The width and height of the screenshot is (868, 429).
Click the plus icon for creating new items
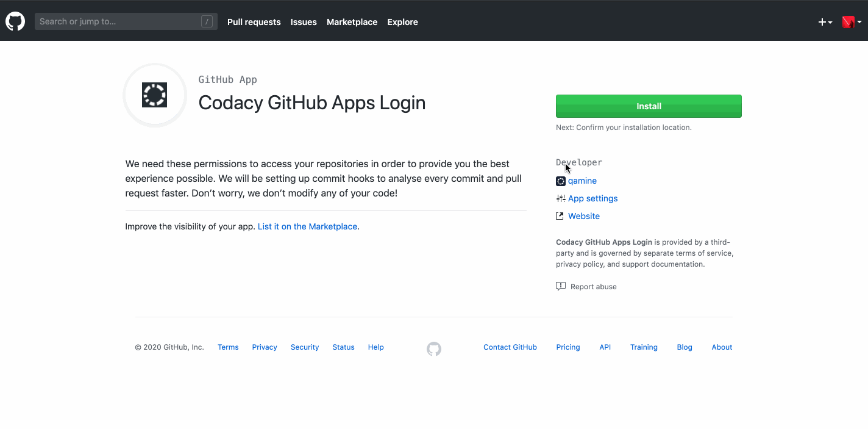[822, 21]
